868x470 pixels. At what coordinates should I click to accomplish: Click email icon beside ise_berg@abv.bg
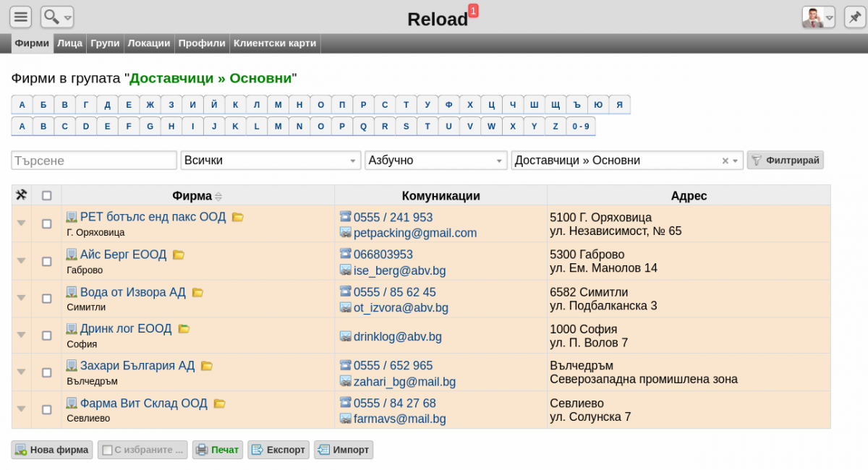coord(345,270)
